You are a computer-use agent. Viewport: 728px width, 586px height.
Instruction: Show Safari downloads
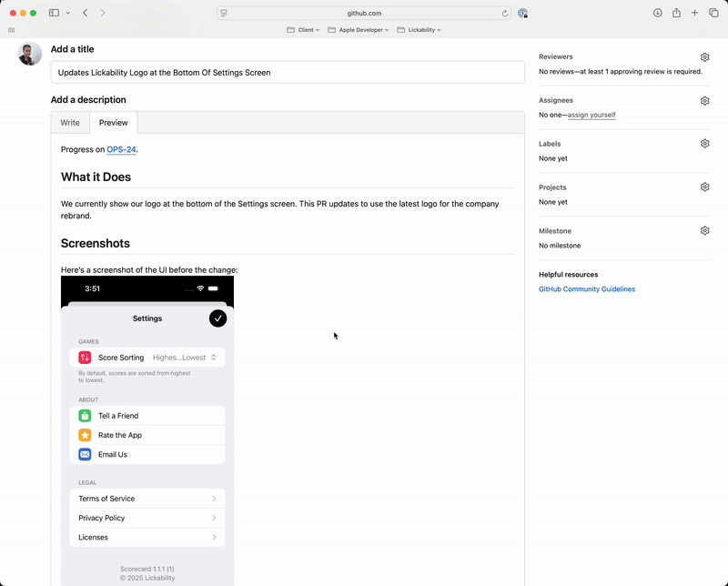[657, 13]
